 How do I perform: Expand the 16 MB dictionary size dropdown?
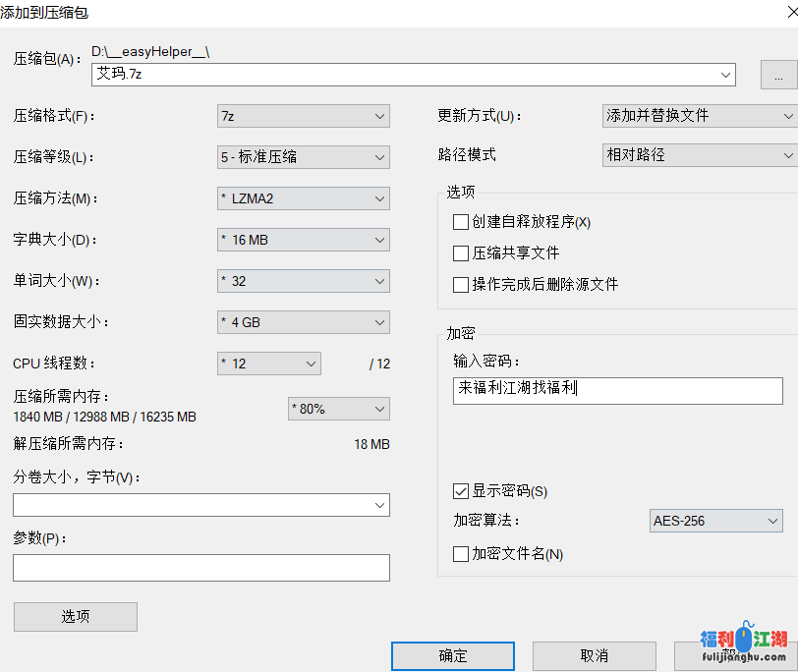303,240
